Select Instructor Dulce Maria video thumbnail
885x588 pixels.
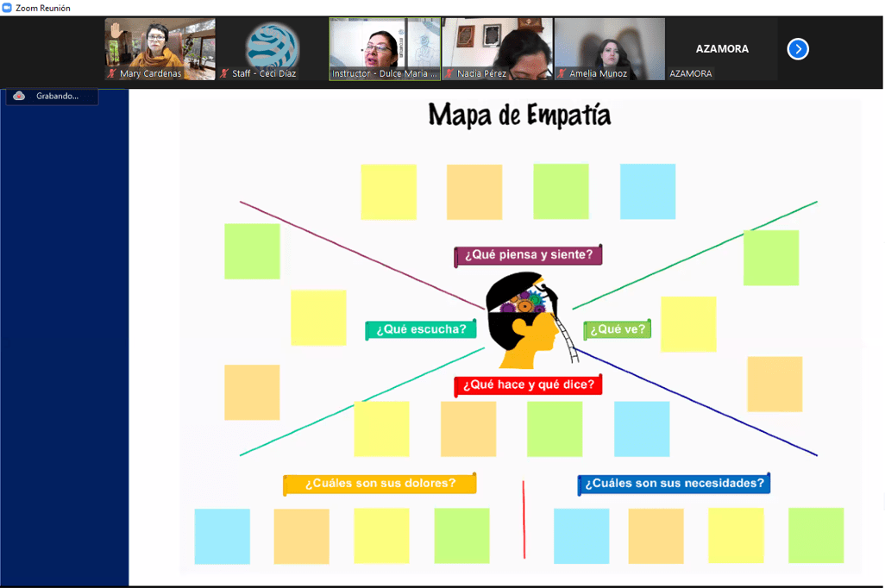point(385,48)
